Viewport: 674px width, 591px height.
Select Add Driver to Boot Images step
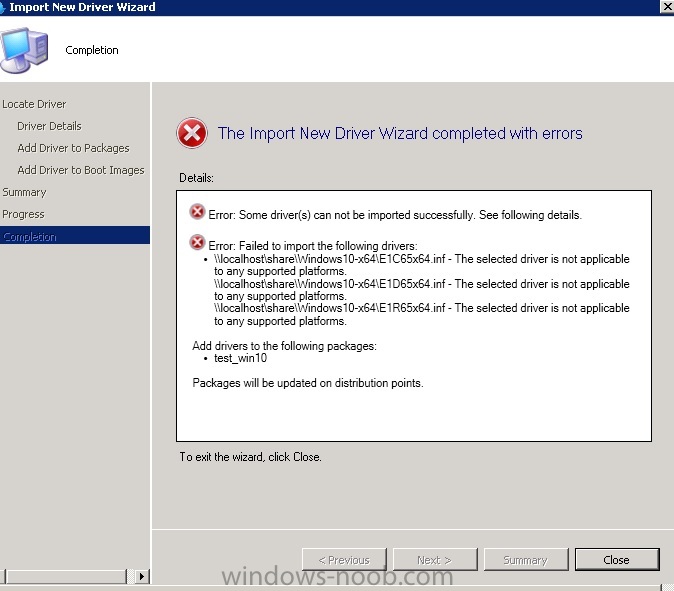coord(81,170)
